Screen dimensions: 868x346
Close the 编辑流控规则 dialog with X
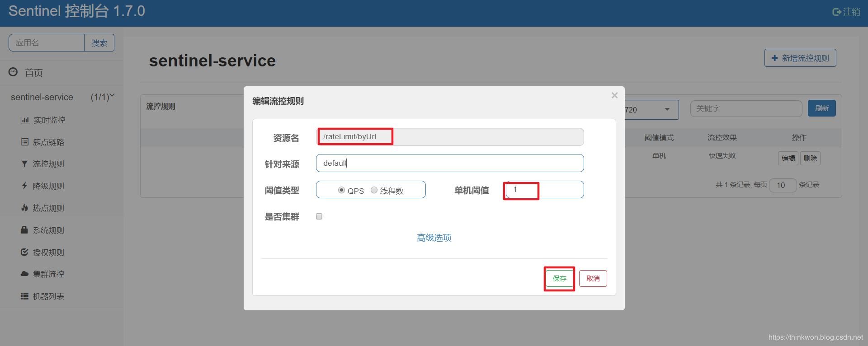614,95
